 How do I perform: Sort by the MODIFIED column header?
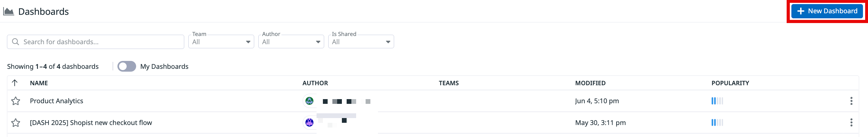[x=590, y=83]
